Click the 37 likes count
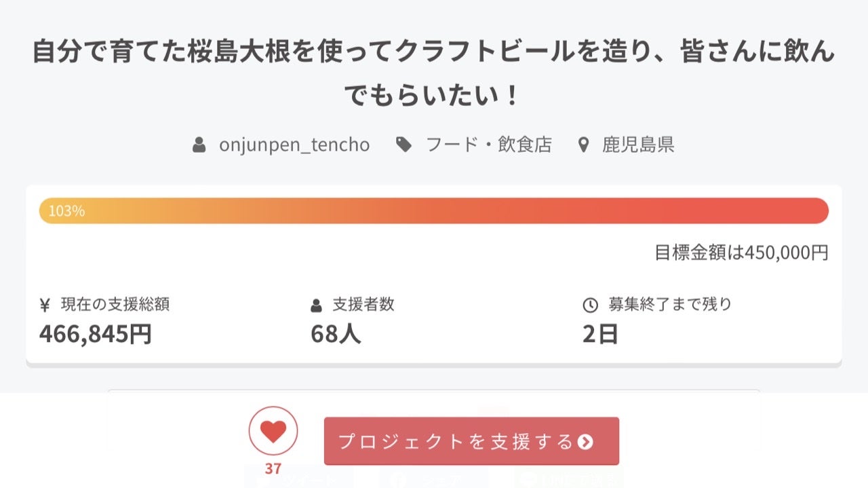Viewport: 868px width, 488px height. pyautogui.click(x=273, y=468)
